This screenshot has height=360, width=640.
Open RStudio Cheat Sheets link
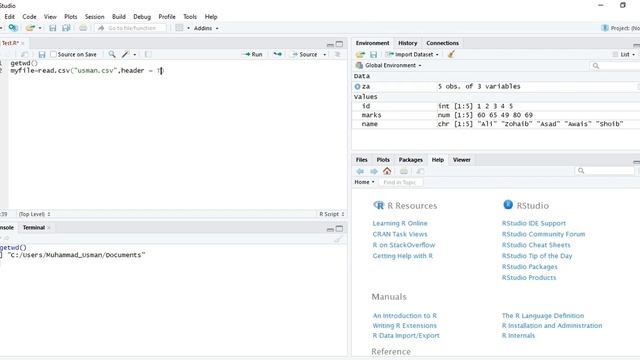(536, 245)
